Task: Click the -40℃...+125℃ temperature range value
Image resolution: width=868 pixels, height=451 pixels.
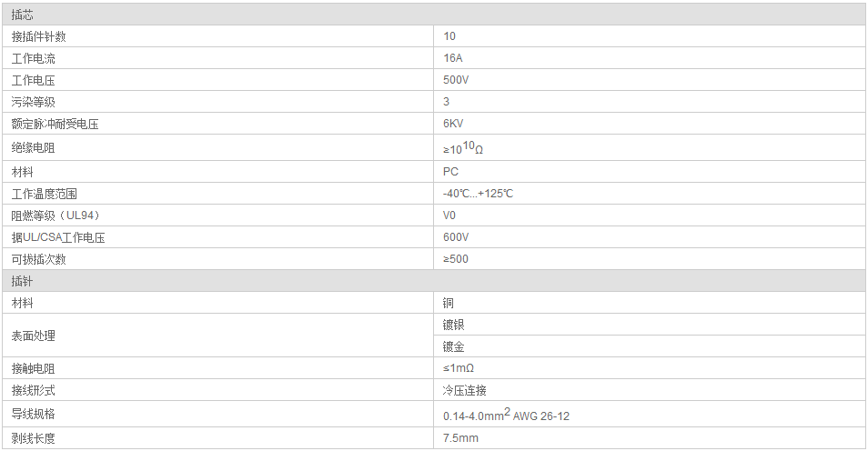Action: pos(478,194)
